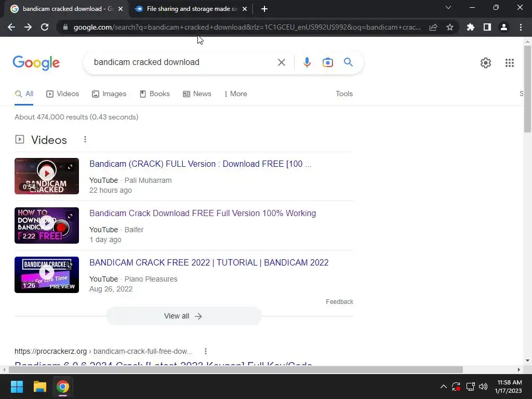Show hidden system tray icons

[x=444, y=387]
